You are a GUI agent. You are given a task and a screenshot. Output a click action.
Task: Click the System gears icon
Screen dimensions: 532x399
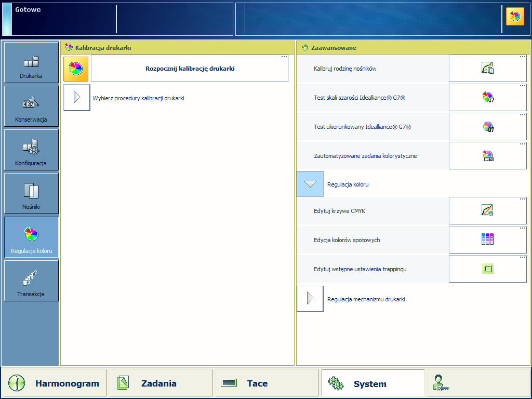tap(336, 383)
